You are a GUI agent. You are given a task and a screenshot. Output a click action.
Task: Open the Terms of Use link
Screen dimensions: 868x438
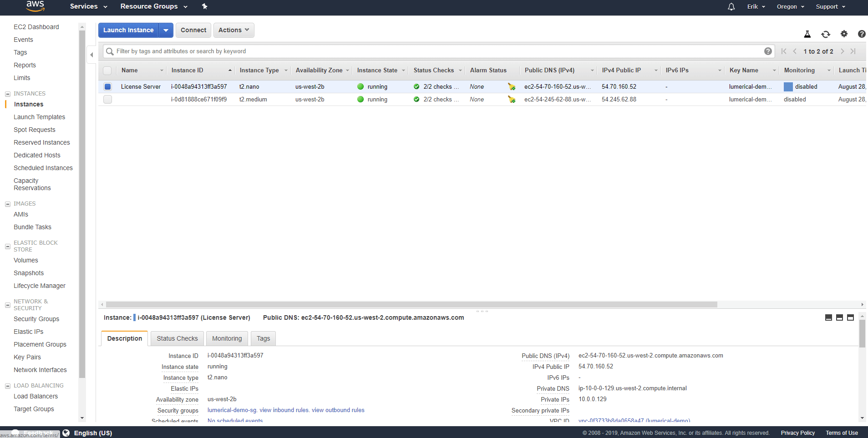point(842,433)
